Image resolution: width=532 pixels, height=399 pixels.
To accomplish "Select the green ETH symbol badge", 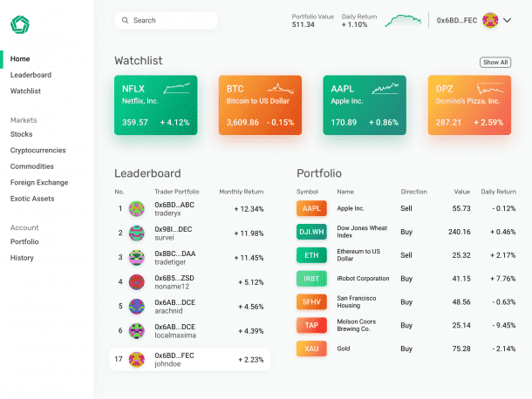I will point(311,255).
